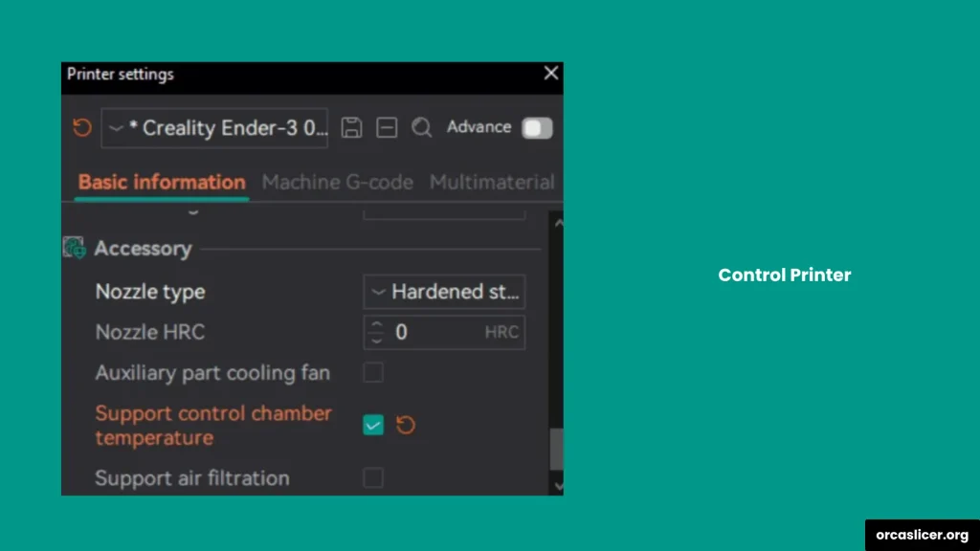The width and height of the screenshot is (980, 551).
Task: Save the printer preset with the disk icon
Action: [351, 128]
